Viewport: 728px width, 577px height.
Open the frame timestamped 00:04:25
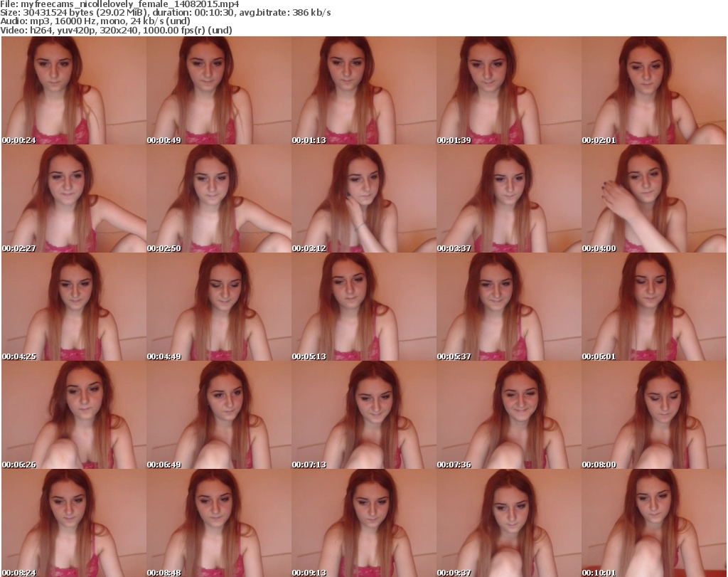click(74, 307)
